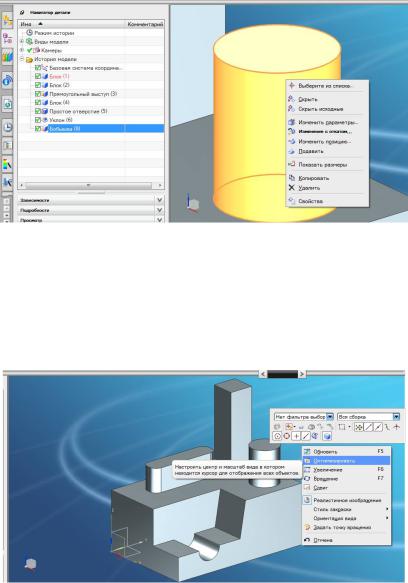This screenshot has height=583, width=408.
Task: Open the Constraint Navigator sidebar icon
Action: point(7,38)
